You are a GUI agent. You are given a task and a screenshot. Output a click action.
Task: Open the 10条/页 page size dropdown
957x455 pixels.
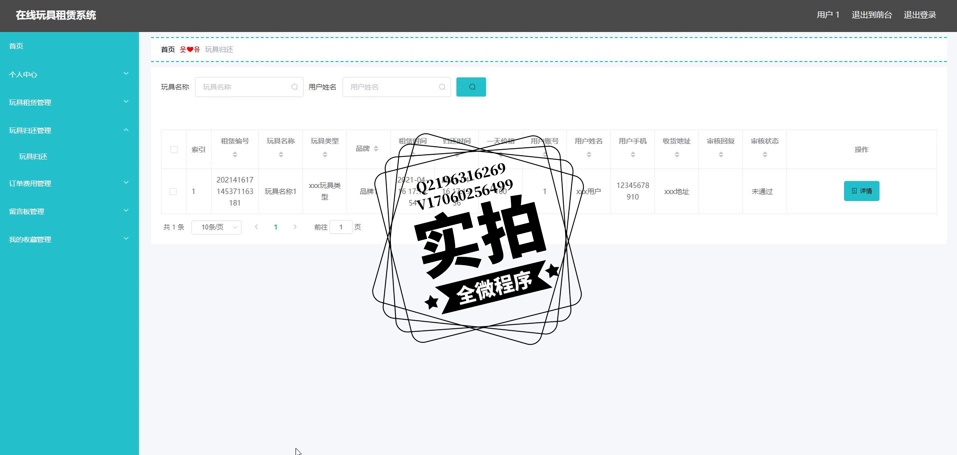click(x=217, y=227)
